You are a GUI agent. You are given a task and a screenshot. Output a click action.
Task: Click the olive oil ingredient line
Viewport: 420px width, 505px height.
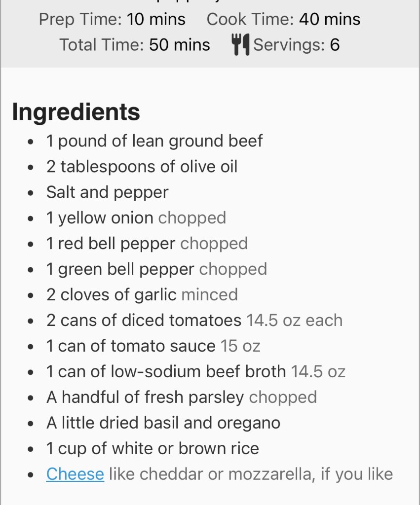pyautogui.click(x=142, y=167)
